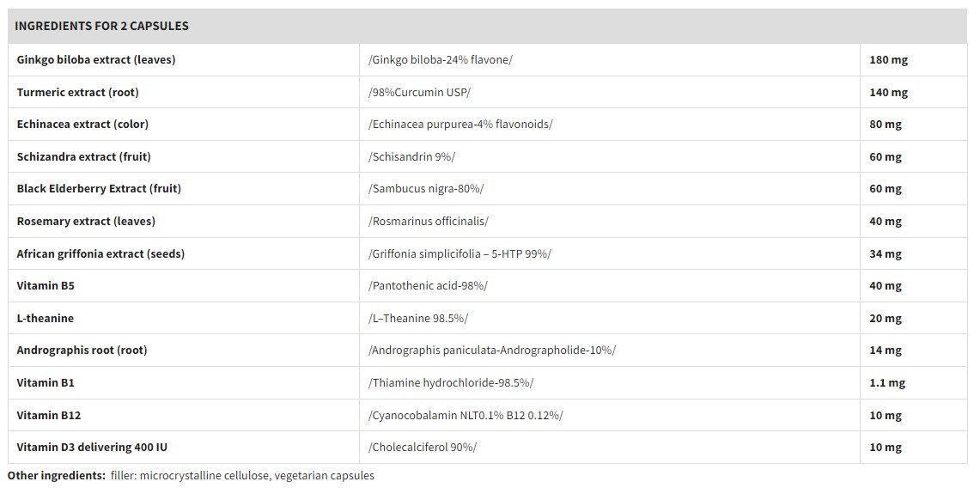
Task: Select the Andrographis root (root) cell
Action: click(82, 351)
